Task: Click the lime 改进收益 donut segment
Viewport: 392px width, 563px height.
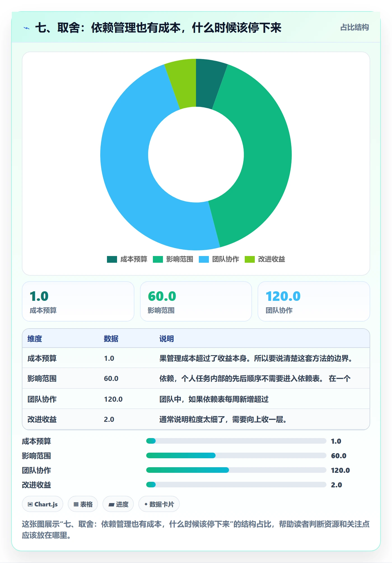Action: [x=184, y=83]
